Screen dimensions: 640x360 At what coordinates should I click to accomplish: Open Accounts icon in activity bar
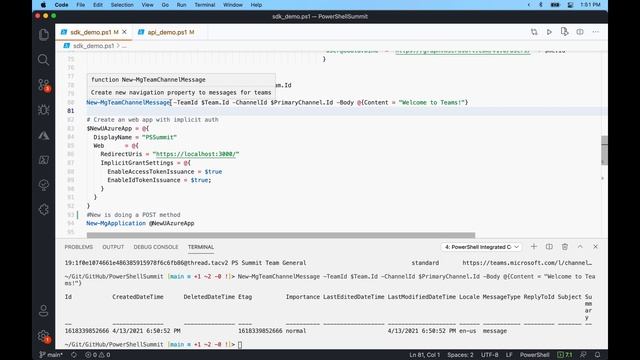(44, 311)
